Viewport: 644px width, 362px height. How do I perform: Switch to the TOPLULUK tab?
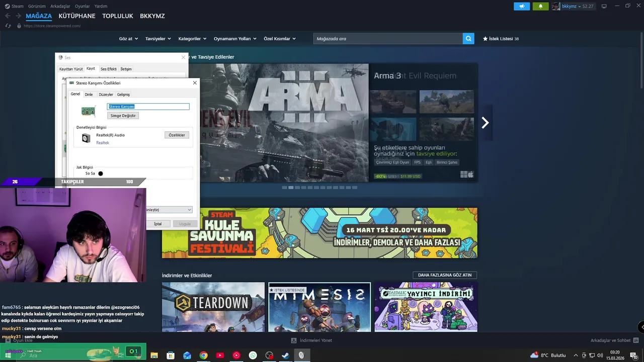pyautogui.click(x=118, y=16)
